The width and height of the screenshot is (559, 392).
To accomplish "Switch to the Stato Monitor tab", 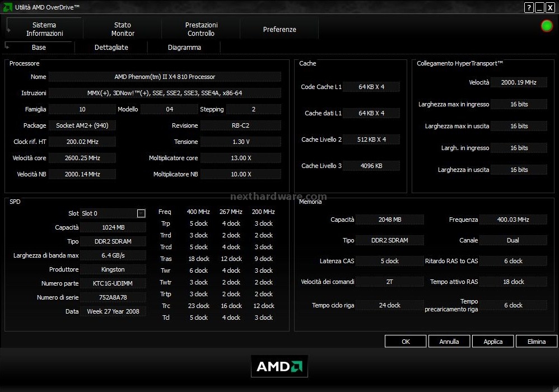I will [x=123, y=29].
